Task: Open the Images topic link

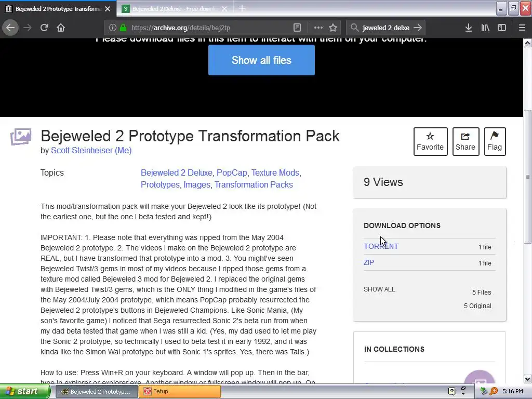Action: (197, 184)
